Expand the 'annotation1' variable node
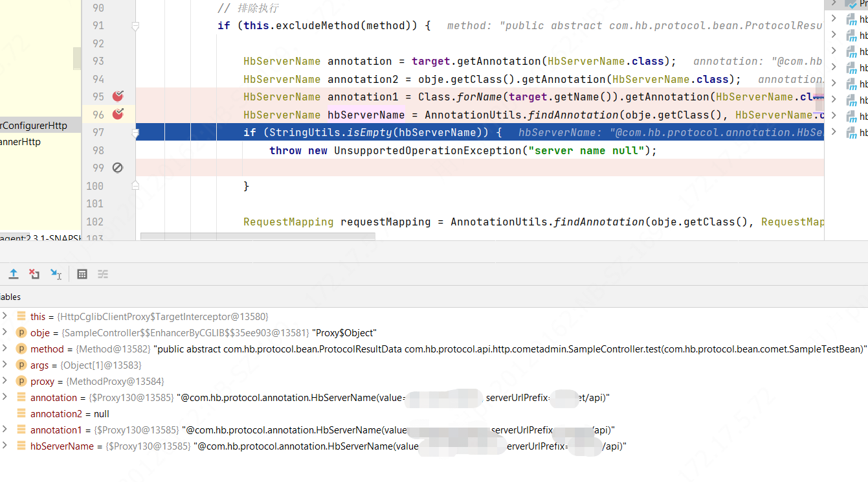Image resolution: width=868 pixels, height=482 pixels. point(5,430)
